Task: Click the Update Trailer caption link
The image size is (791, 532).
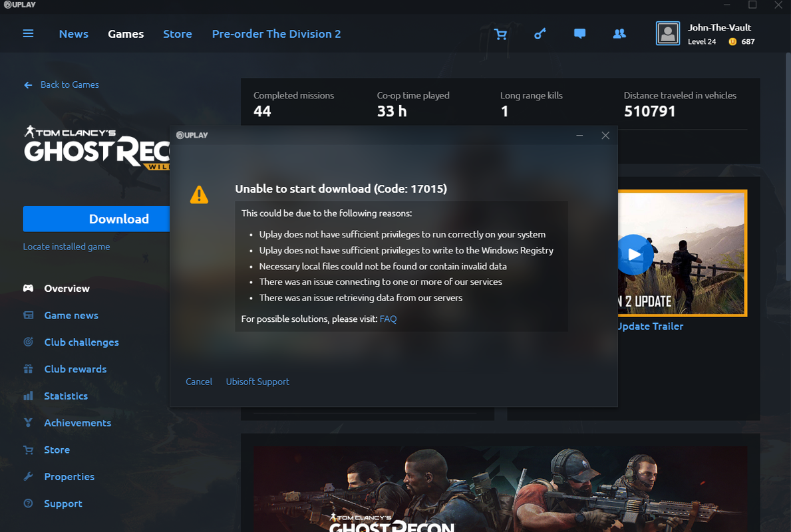Action: 651,327
